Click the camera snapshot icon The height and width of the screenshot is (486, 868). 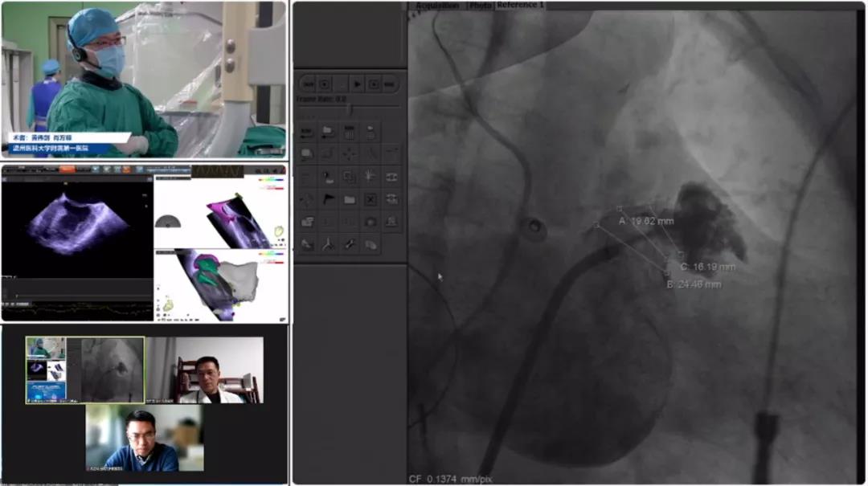(371, 221)
